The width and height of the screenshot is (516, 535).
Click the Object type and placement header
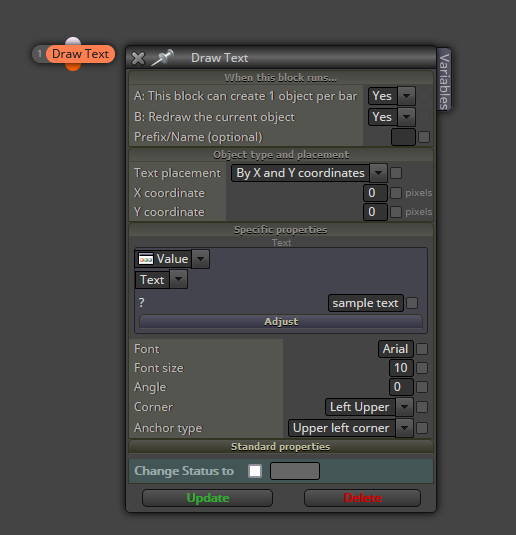point(281,155)
